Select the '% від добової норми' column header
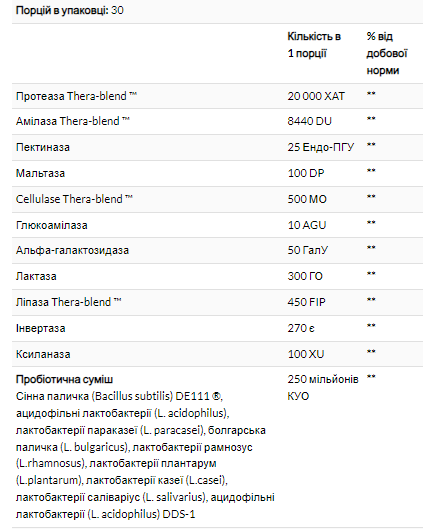The height and width of the screenshot is (529, 426). [x=387, y=53]
